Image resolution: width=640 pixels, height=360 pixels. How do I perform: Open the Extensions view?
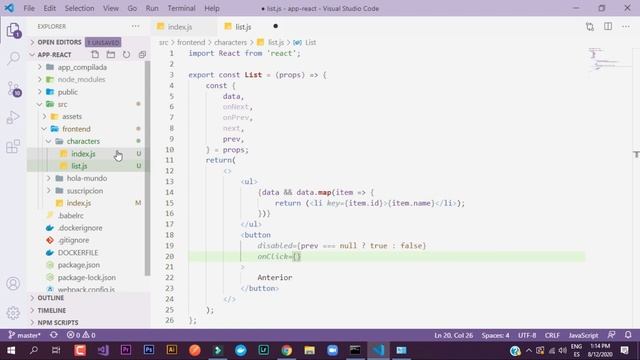[x=13, y=146]
